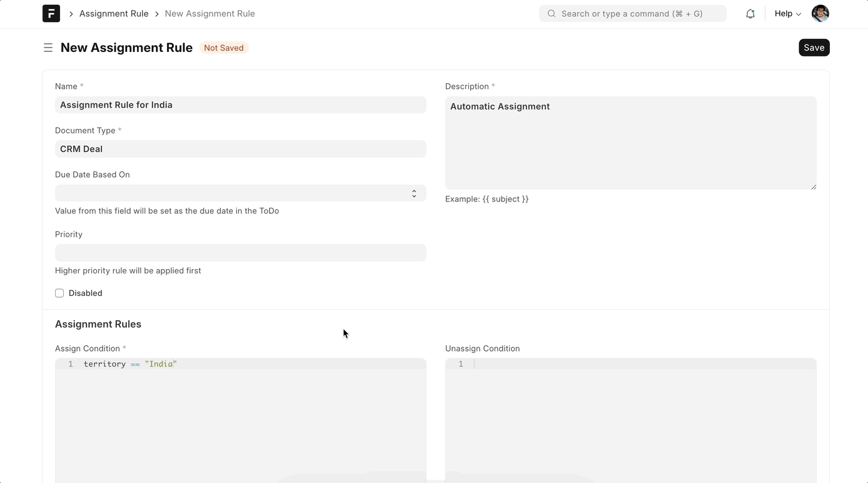Click the due date ToDo hint text
868x483 pixels.
click(x=167, y=211)
